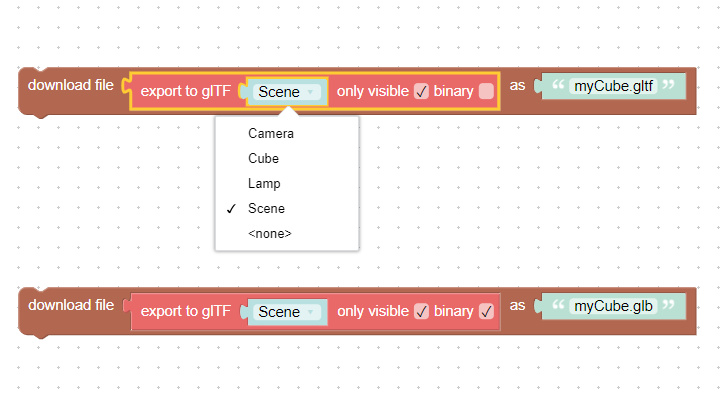This screenshot has width=720, height=402.
Task: Select the bottom 'download file' block
Action: pos(70,306)
